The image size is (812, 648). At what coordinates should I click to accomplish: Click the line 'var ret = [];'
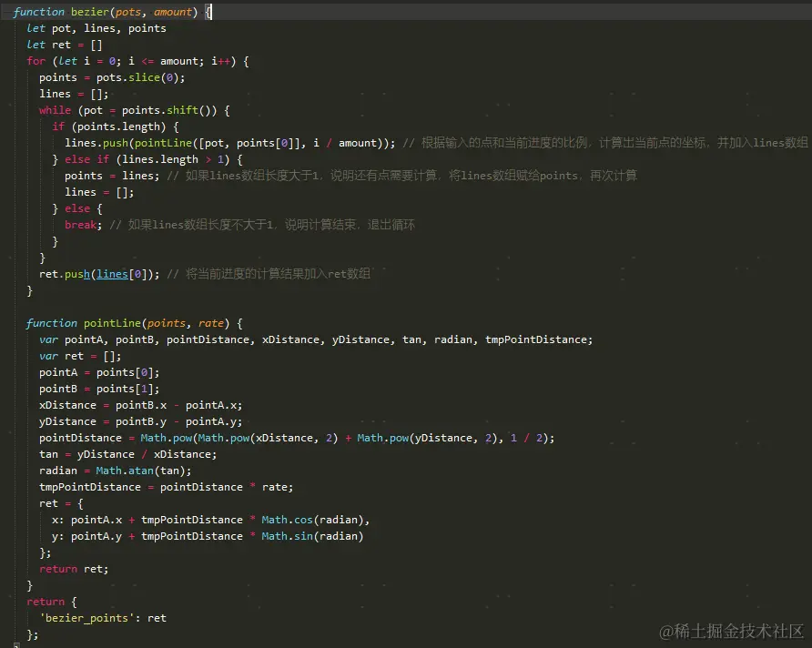click(80, 357)
